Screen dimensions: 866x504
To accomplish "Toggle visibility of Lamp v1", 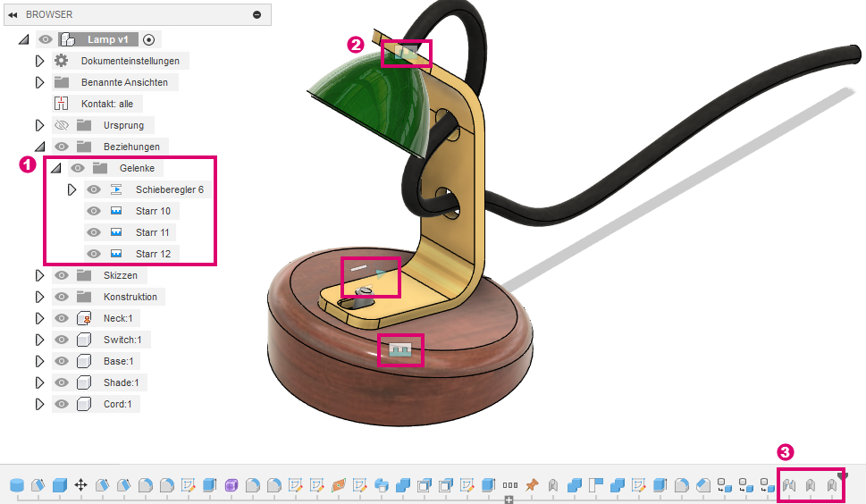I will pos(46,39).
